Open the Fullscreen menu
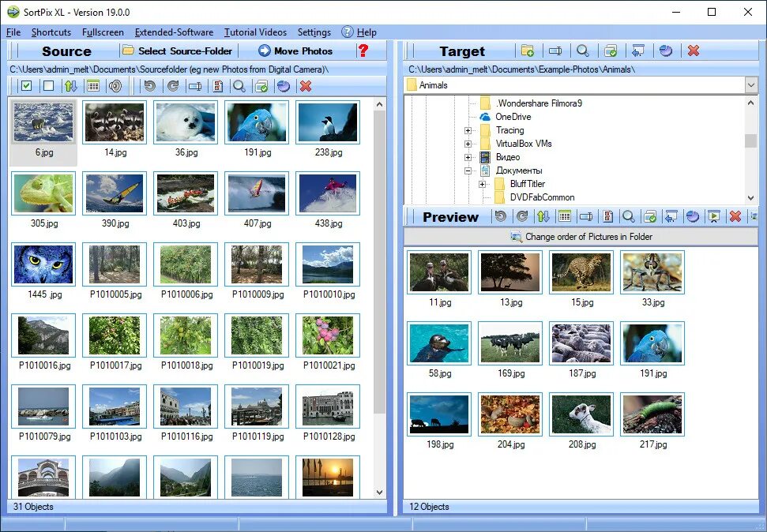The height and width of the screenshot is (532, 767). tap(103, 32)
